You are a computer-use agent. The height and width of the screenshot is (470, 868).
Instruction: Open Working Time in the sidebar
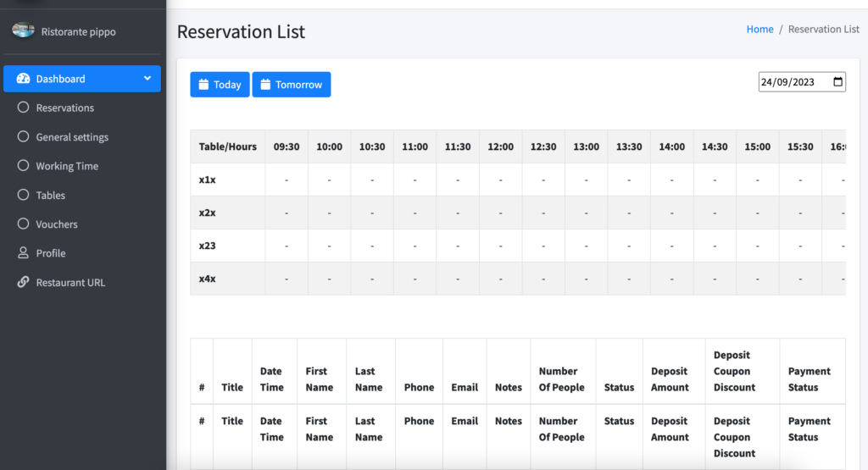(67, 166)
